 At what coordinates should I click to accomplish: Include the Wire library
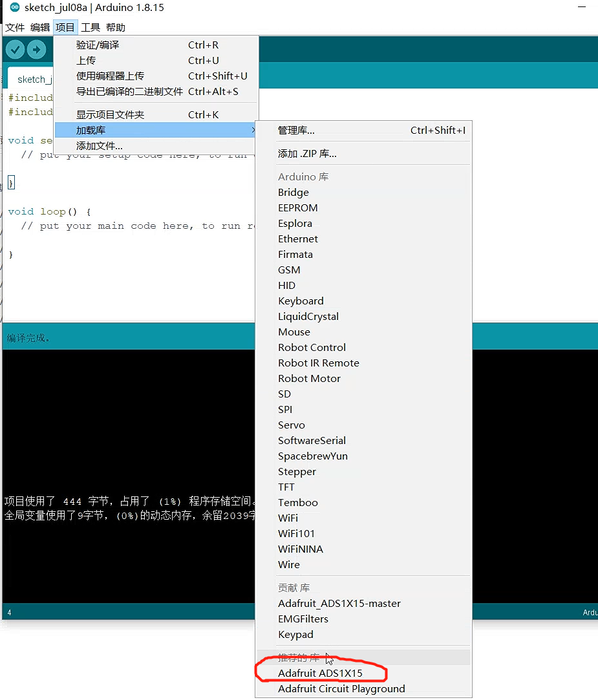(x=288, y=564)
